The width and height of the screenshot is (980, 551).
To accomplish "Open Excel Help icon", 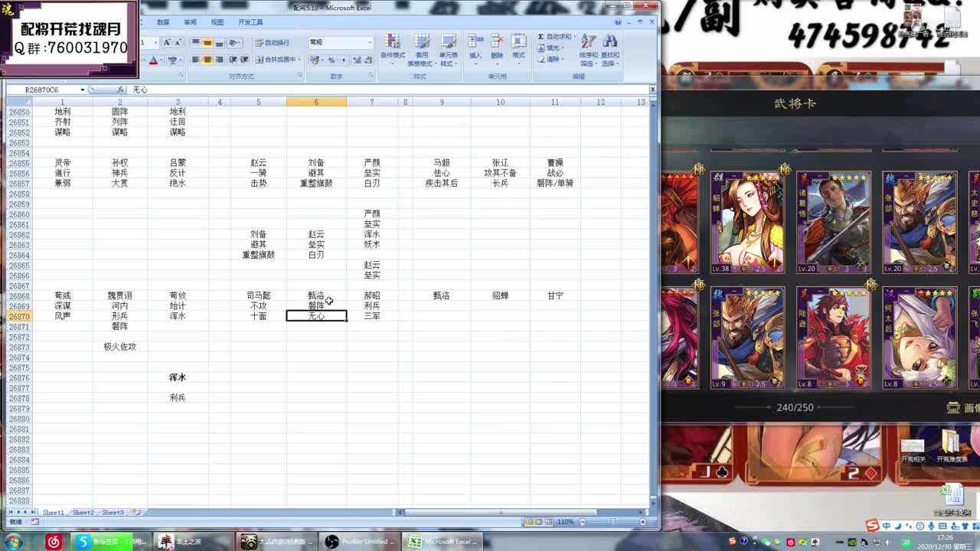I will tap(617, 21).
